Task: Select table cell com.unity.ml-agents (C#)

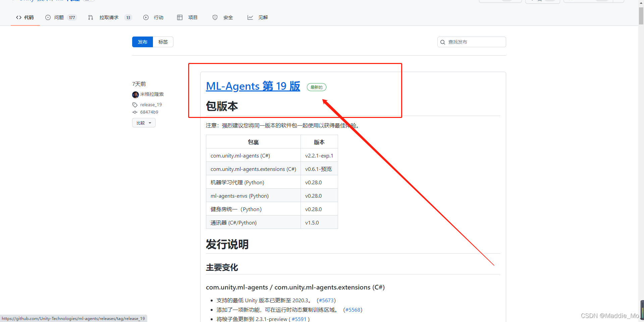Action: coord(253,155)
